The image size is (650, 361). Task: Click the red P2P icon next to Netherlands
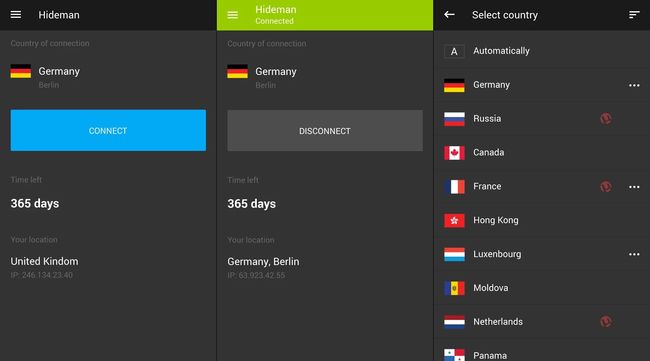(606, 322)
